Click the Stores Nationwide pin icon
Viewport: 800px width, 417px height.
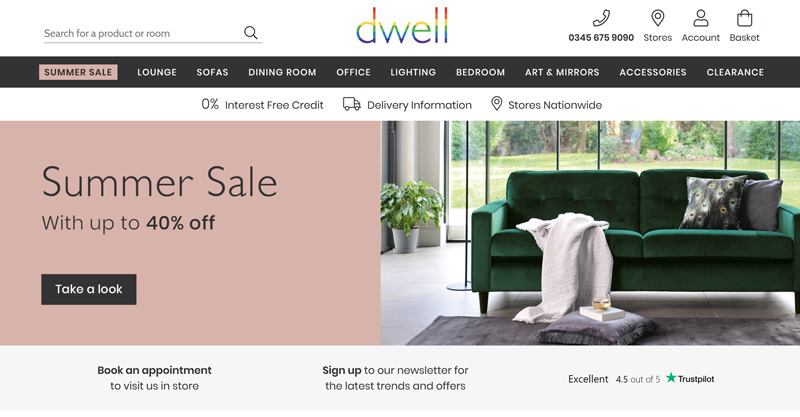pyautogui.click(x=496, y=104)
